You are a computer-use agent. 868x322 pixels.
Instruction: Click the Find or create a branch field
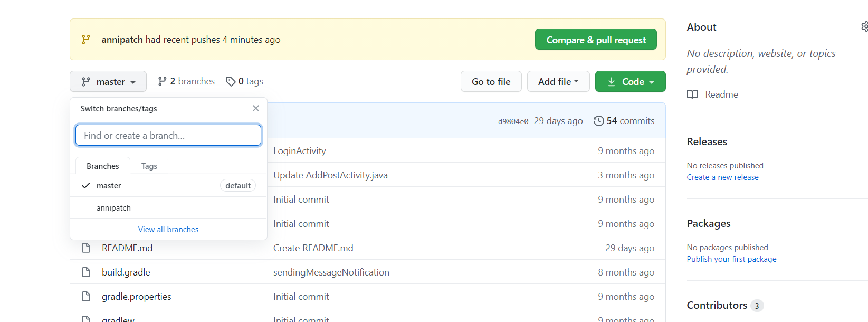pyautogui.click(x=168, y=136)
